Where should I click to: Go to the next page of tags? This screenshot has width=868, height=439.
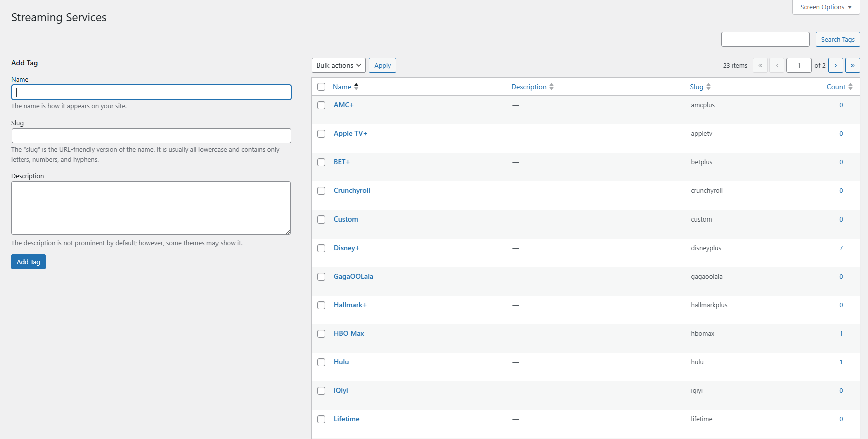(x=835, y=65)
